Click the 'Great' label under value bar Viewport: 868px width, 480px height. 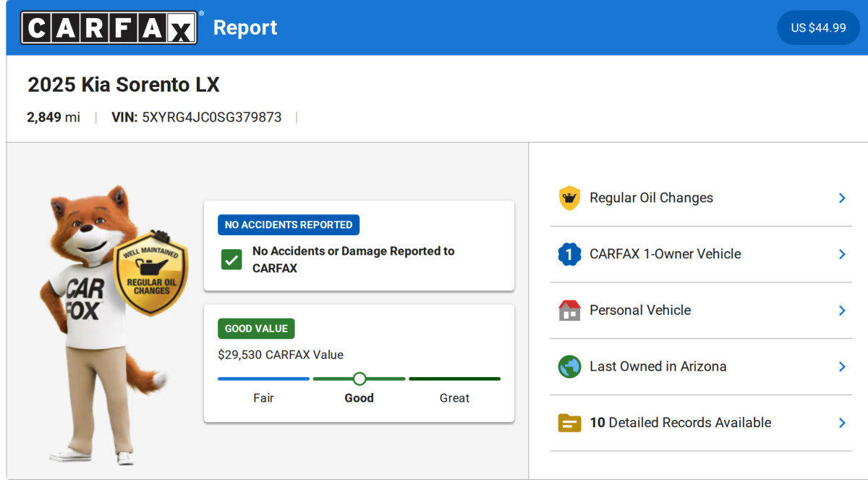454,398
